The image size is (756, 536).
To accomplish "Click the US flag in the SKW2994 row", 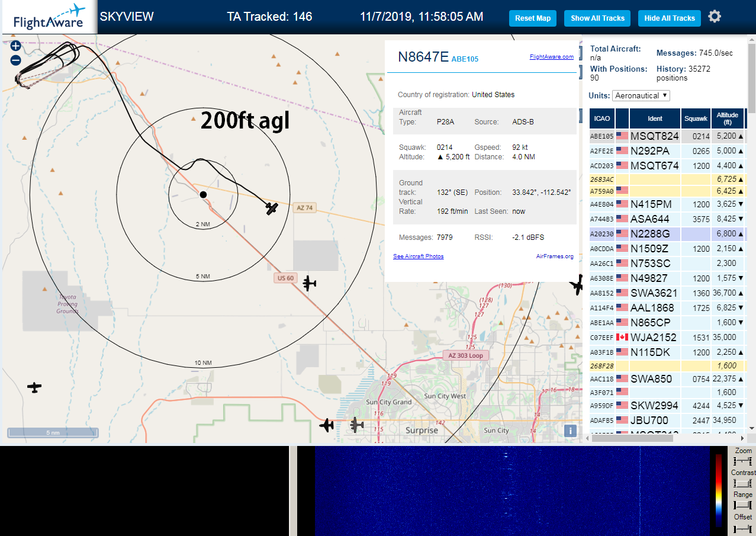I will point(622,405).
